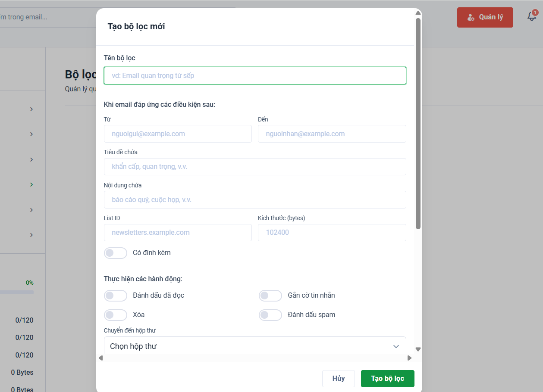Toggle the Xóa action switch
Image resolution: width=543 pixels, height=392 pixels.
[116, 315]
